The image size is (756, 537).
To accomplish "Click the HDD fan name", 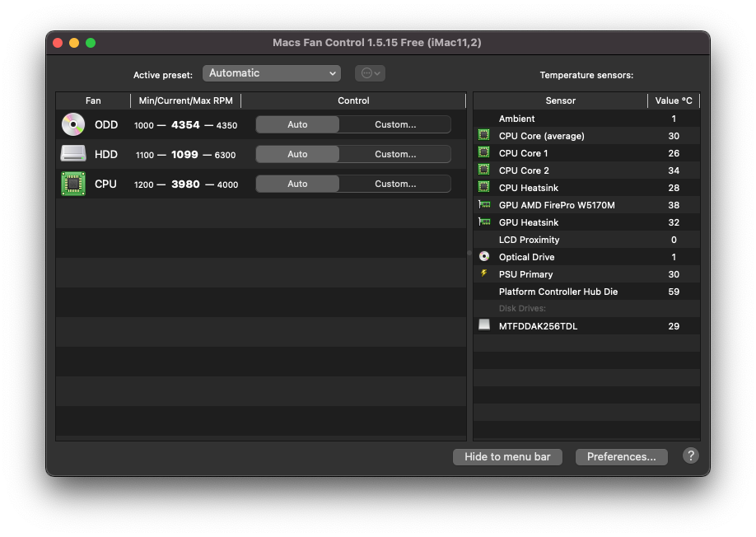I will [106, 154].
